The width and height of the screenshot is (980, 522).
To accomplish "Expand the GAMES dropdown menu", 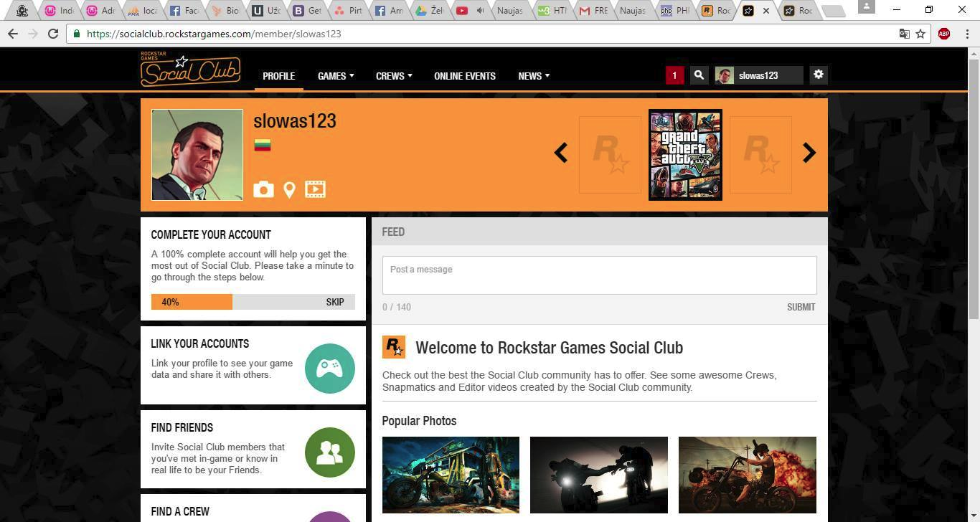I will [336, 76].
